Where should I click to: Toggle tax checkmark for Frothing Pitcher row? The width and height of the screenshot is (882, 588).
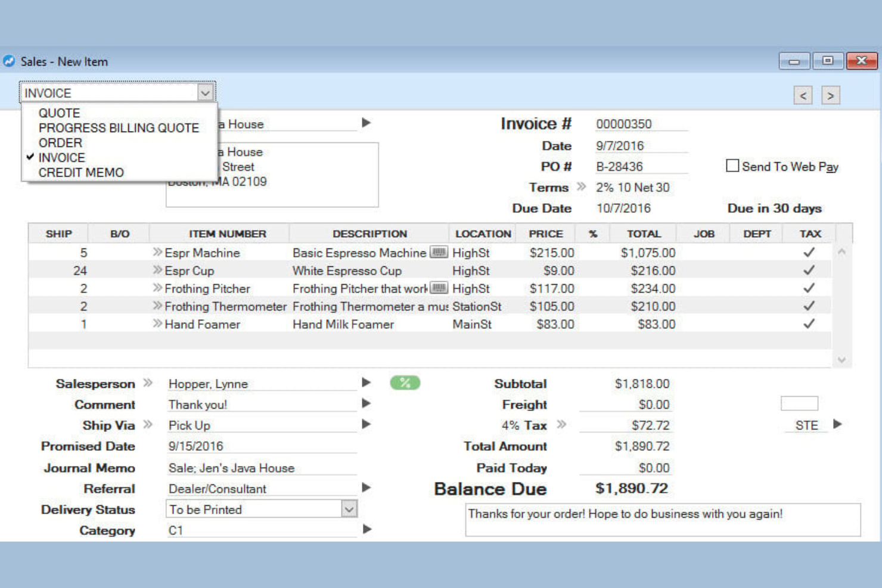[809, 288]
